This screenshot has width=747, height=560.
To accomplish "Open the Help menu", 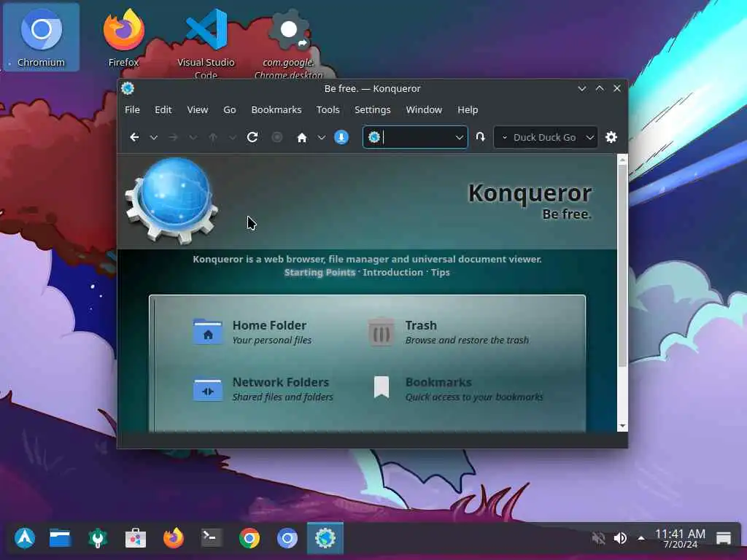I will pos(468,110).
